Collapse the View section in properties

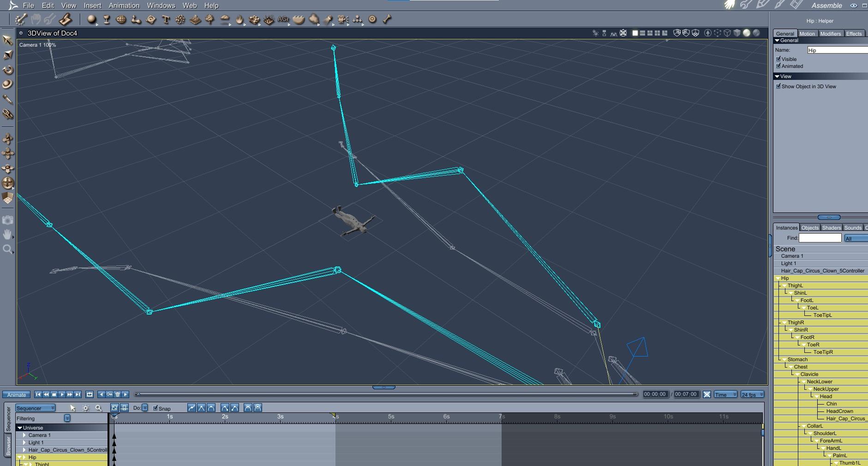[778, 76]
